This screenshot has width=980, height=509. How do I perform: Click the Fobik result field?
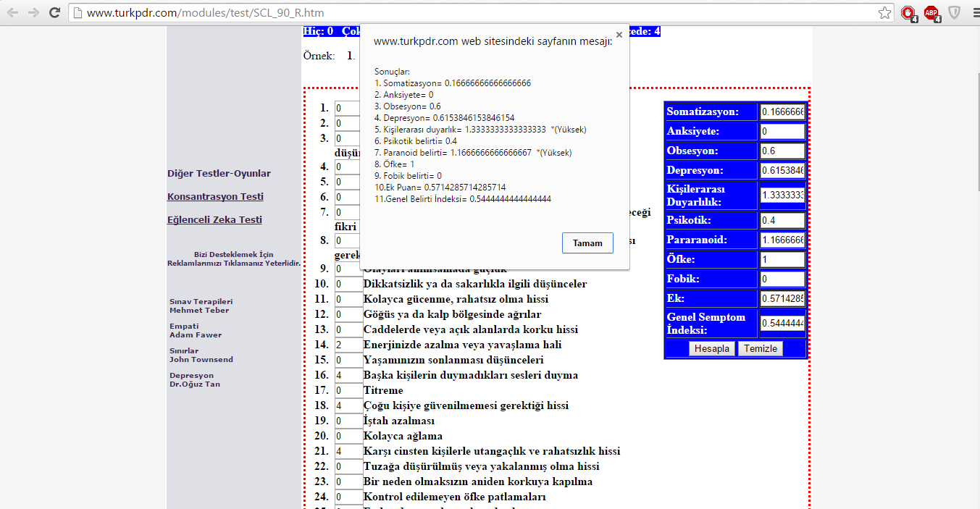(782, 279)
